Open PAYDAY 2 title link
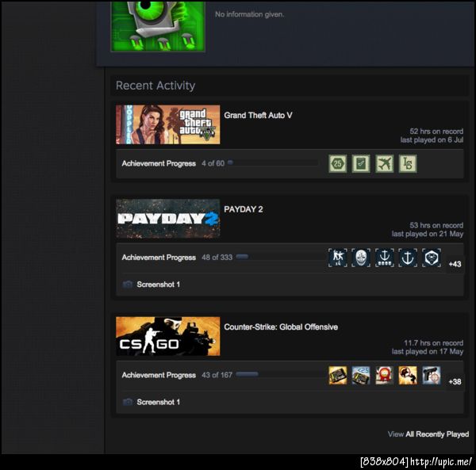This screenshot has width=476, height=470. tap(244, 209)
